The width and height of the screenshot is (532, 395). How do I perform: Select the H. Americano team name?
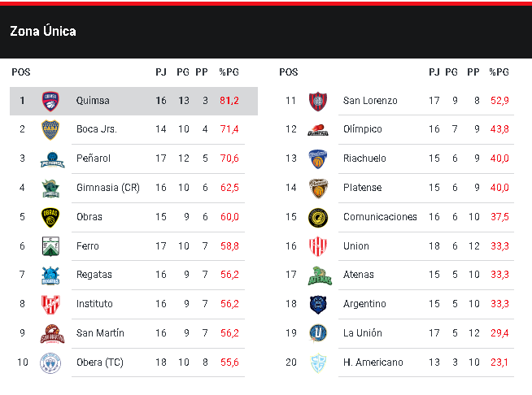373,362
